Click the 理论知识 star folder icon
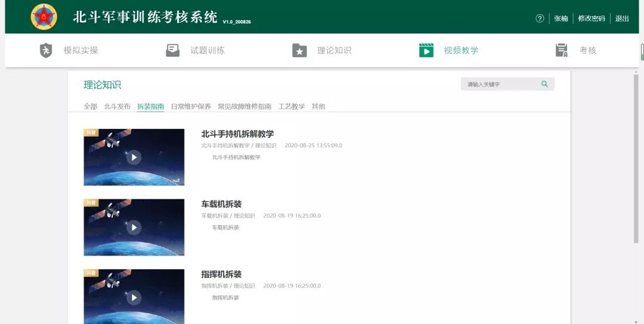644x324 pixels. click(x=299, y=51)
